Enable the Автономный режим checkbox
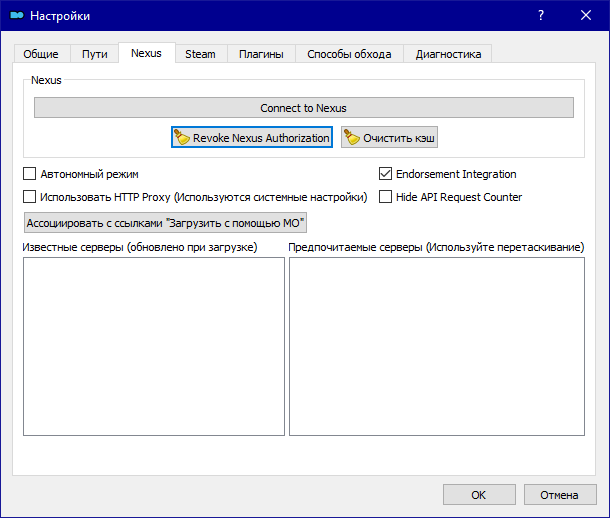Screen dimensions: 610x518 coord(30,173)
